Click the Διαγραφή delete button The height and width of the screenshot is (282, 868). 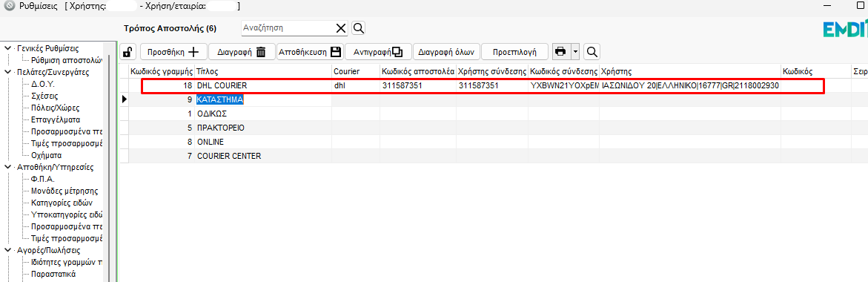coord(242,52)
